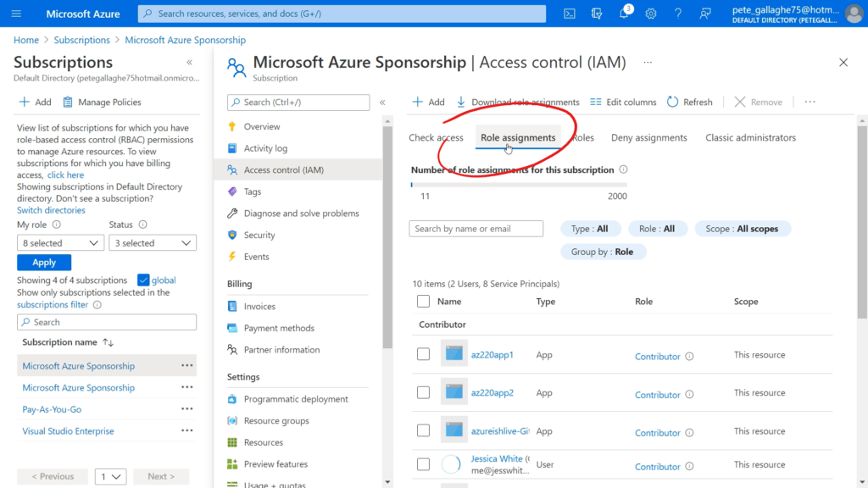Click the account avatar picture
This screenshot has height=488, width=868.
(854, 14)
